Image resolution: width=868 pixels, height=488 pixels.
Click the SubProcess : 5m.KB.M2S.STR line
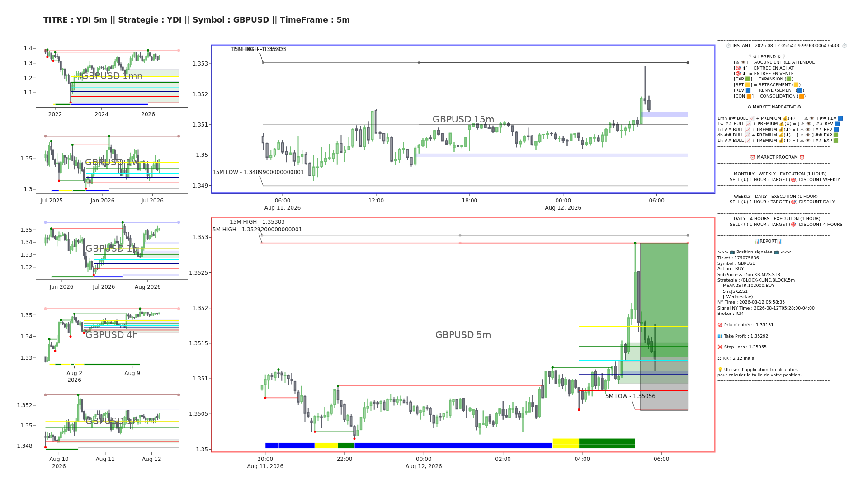[749, 275]
